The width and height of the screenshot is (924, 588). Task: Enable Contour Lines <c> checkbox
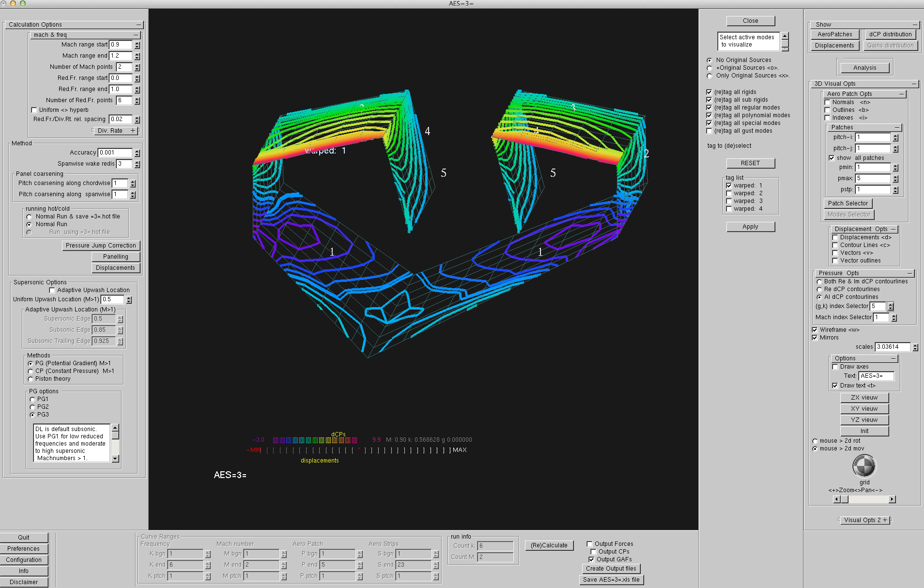click(x=835, y=245)
